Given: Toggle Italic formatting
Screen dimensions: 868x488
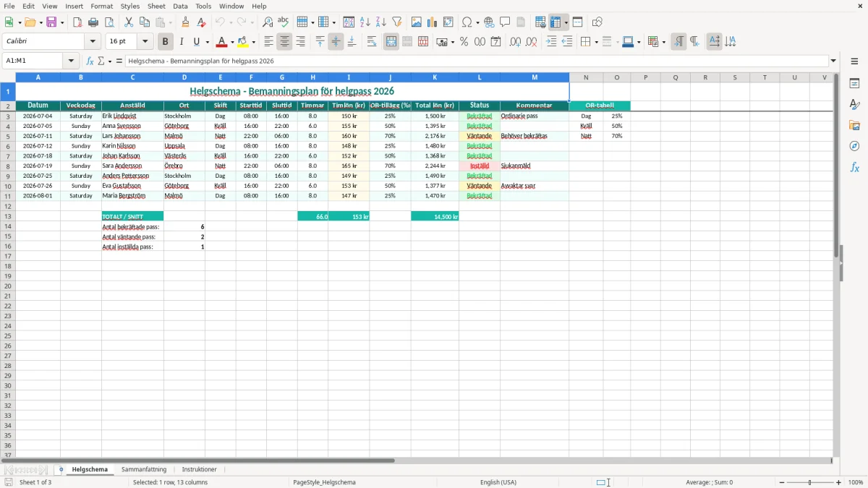Looking at the screenshot, I should click(x=182, y=42).
